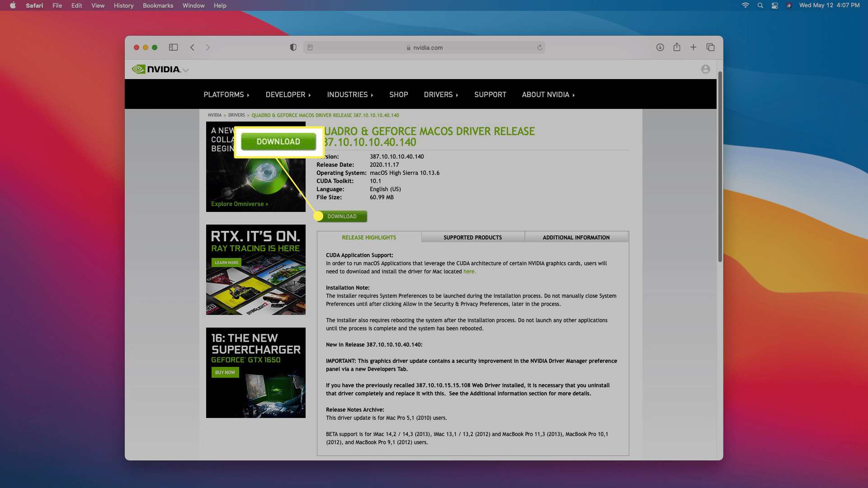
Task: Click the share icon in Safari toolbar
Action: [677, 47]
